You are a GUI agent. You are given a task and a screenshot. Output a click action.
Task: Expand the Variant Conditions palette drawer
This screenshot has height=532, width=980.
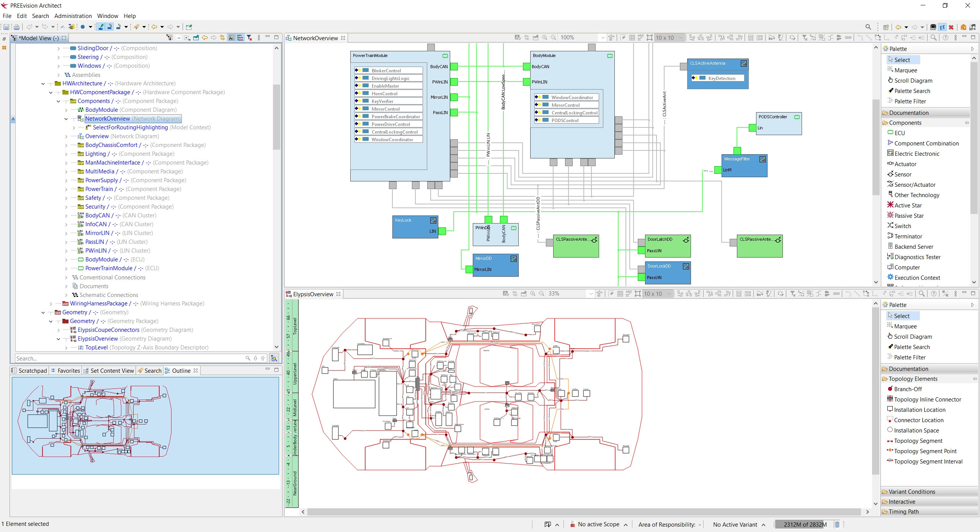point(929,491)
